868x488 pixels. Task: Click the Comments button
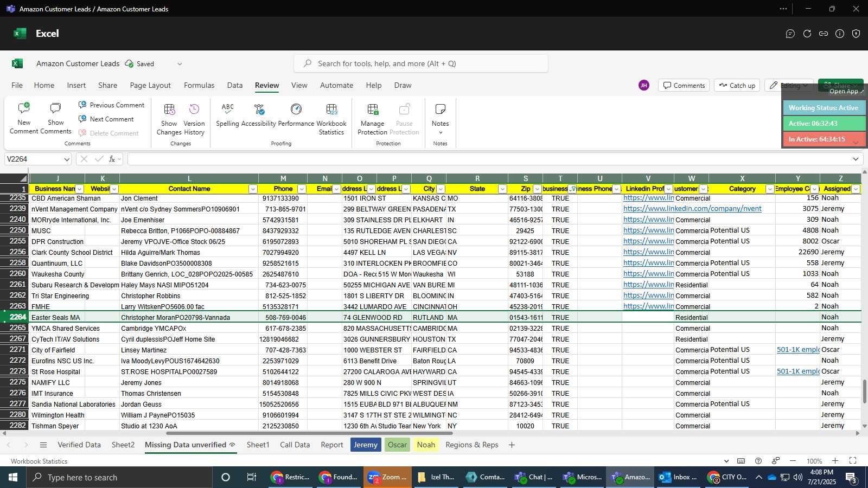tap(684, 86)
